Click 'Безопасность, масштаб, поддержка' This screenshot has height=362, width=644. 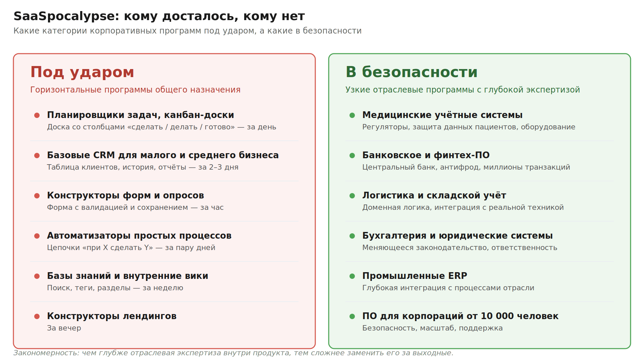click(x=432, y=328)
